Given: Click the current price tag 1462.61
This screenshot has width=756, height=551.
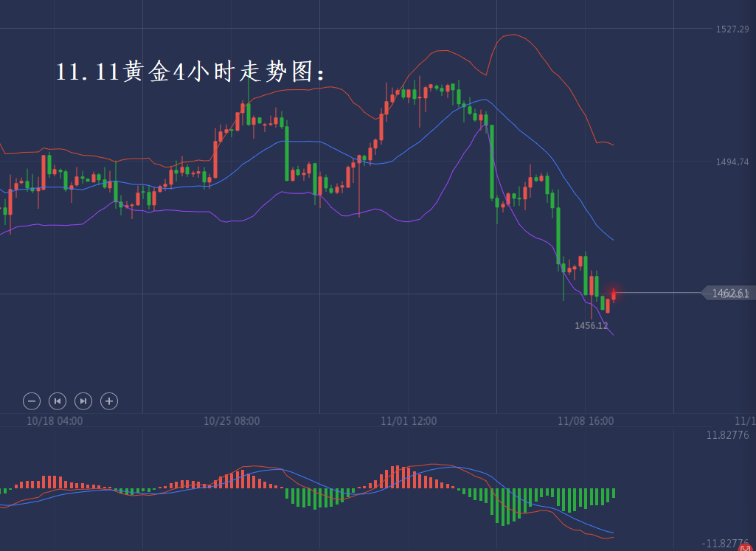Looking at the screenshot, I should tap(729, 294).
